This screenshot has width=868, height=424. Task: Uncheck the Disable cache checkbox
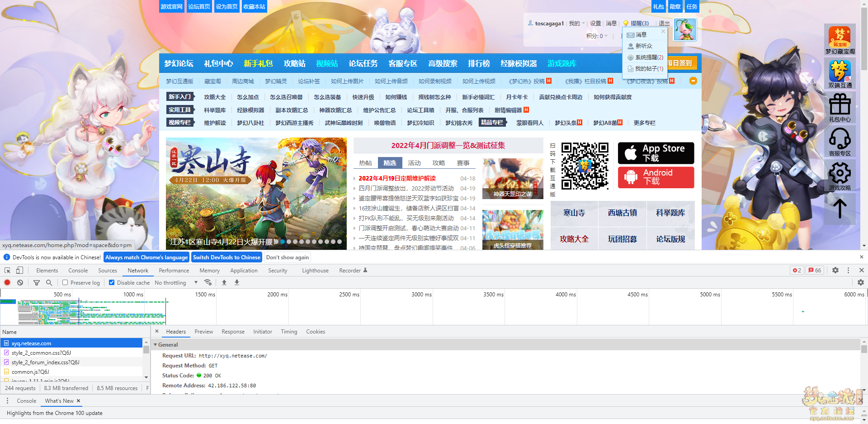pos(112,282)
